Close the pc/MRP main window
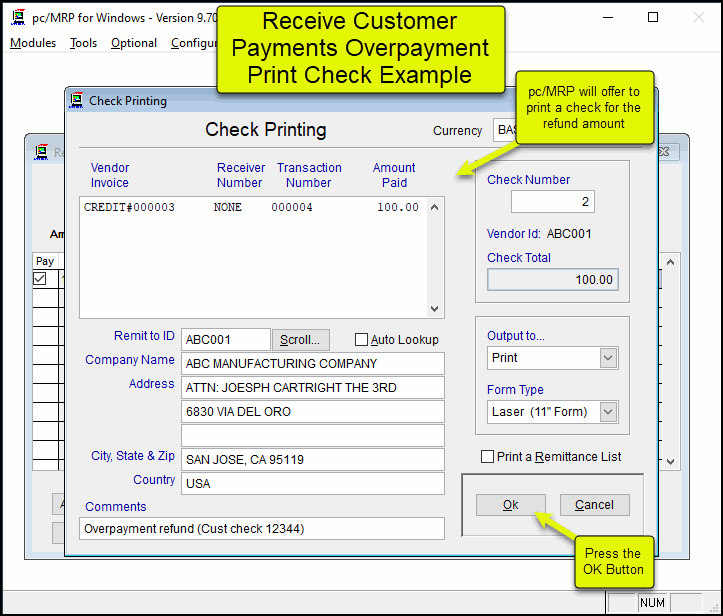 tap(699, 17)
